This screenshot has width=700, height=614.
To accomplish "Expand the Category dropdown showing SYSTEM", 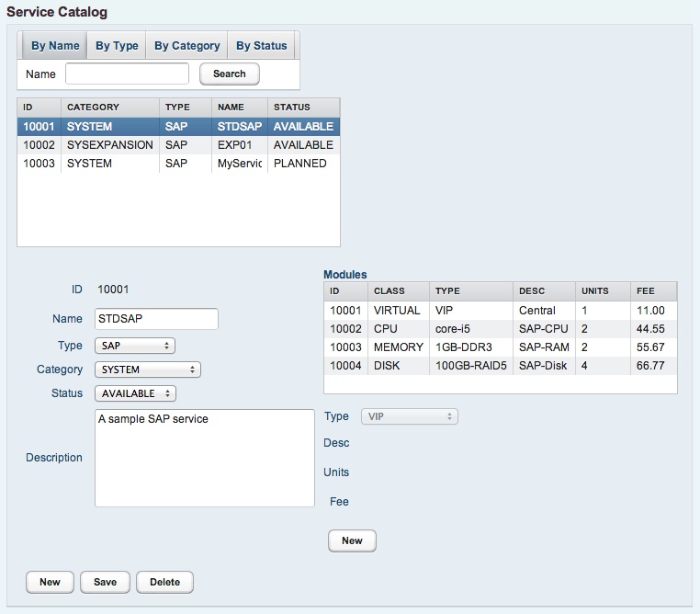I will [147, 370].
